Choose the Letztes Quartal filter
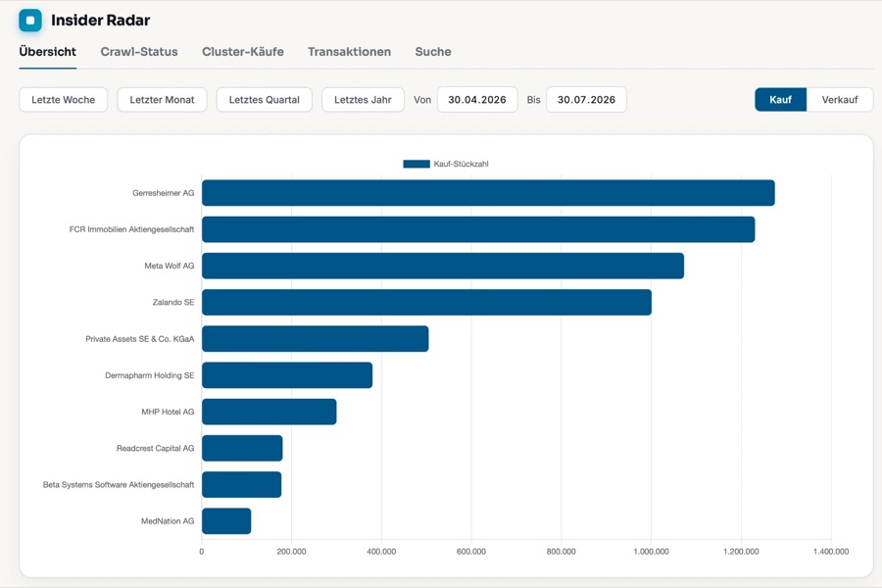The height and width of the screenshot is (588, 882). (265, 100)
